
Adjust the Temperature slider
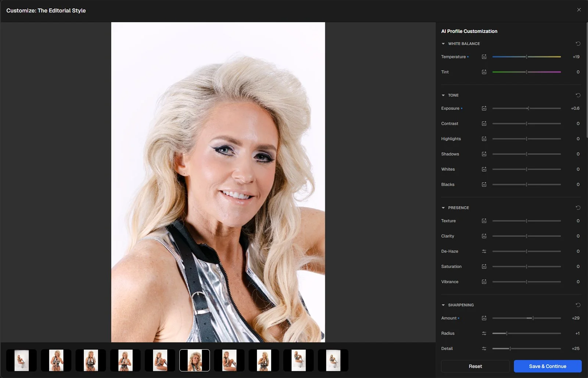pos(527,57)
